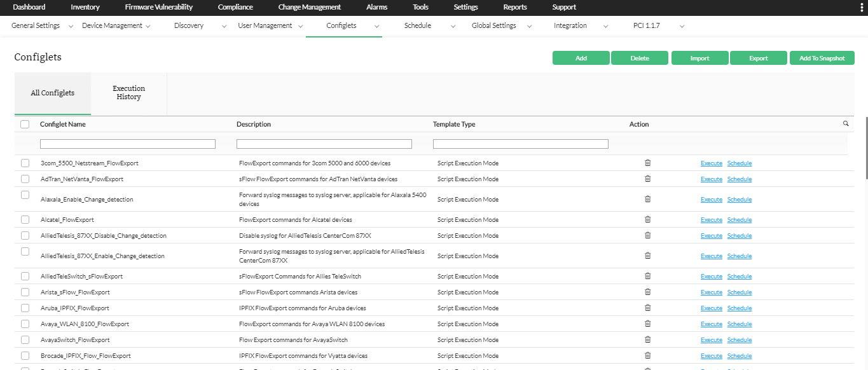Open the Change Management menu
Screen dimensions: 868x370
tap(309, 7)
